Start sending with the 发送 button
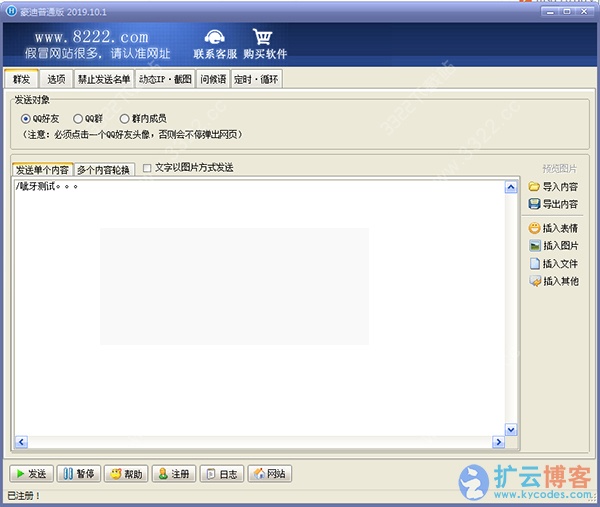The image size is (600, 507). coord(31,474)
